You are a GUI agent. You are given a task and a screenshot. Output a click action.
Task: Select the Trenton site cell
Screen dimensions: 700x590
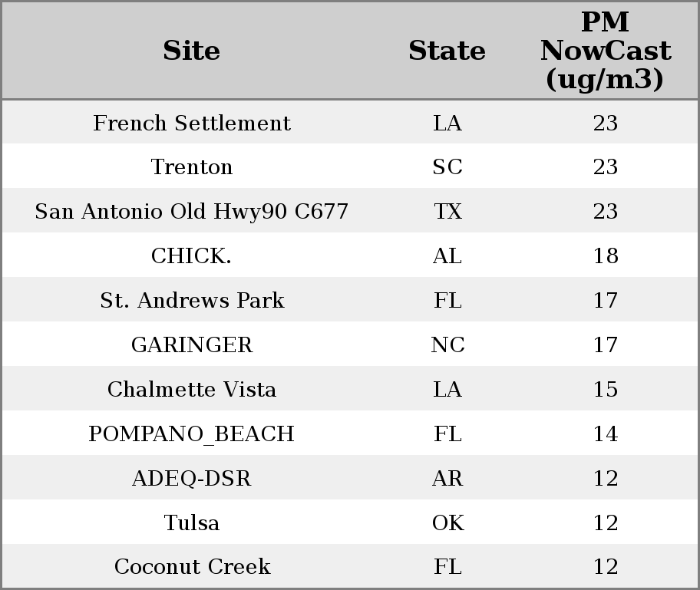tap(192, 167)
